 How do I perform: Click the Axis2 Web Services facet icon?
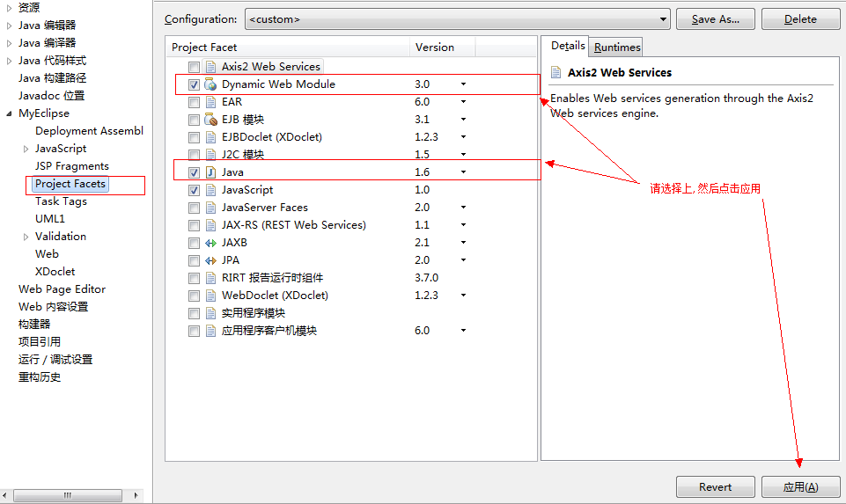coord(210,67)
